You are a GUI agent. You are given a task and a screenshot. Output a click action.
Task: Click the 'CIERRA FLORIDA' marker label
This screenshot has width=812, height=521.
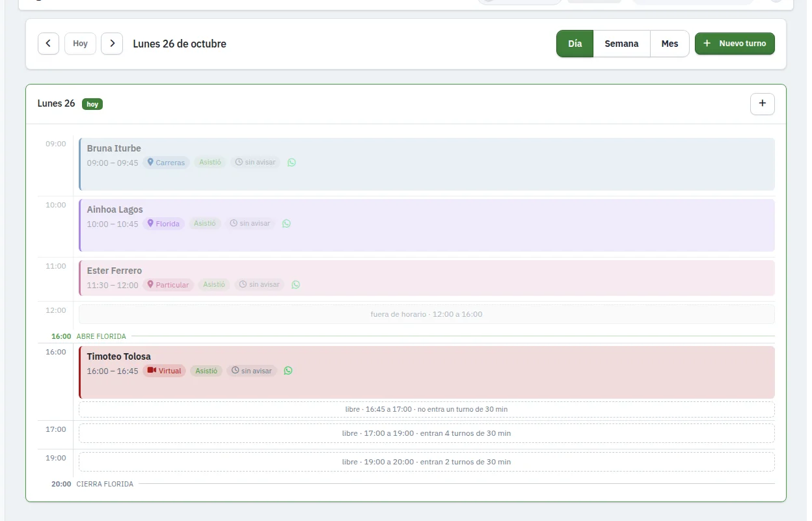(105, 484)
